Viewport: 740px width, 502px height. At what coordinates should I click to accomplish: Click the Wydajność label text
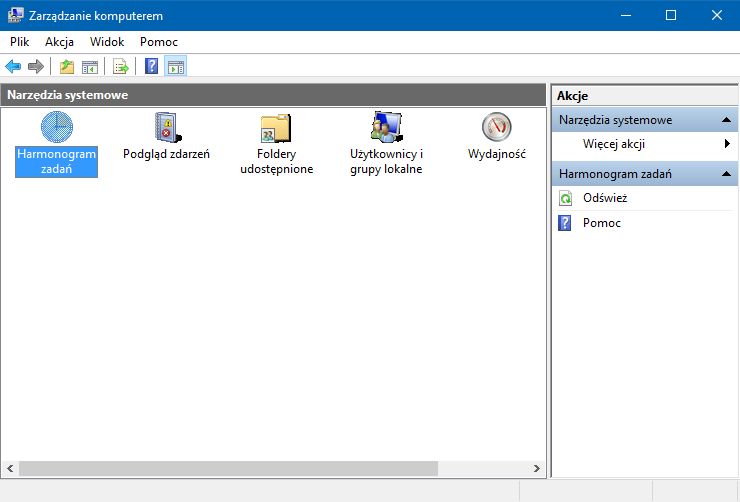click(497, 154)
